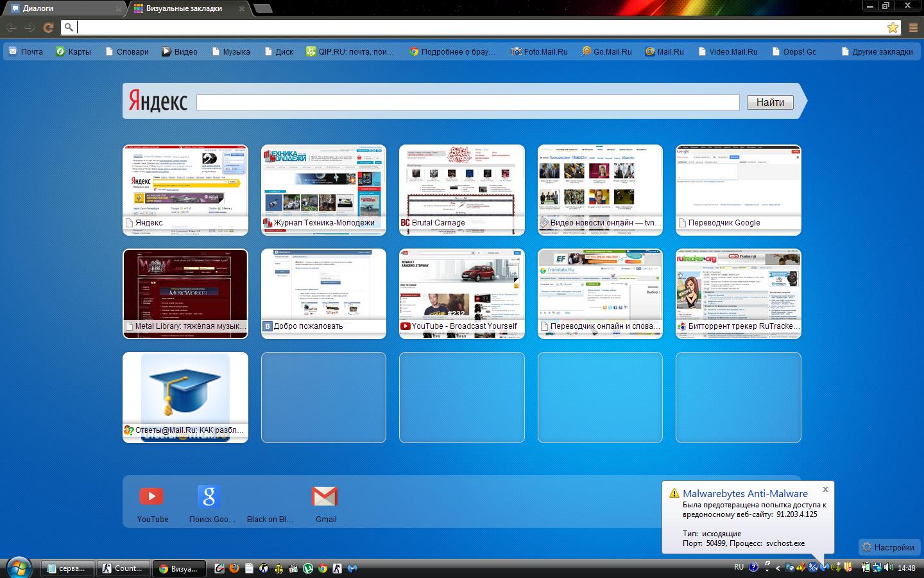Open the Brutal Carnage bookmark thumbnail
Viewport: 924px width, 578px height.
462,190
